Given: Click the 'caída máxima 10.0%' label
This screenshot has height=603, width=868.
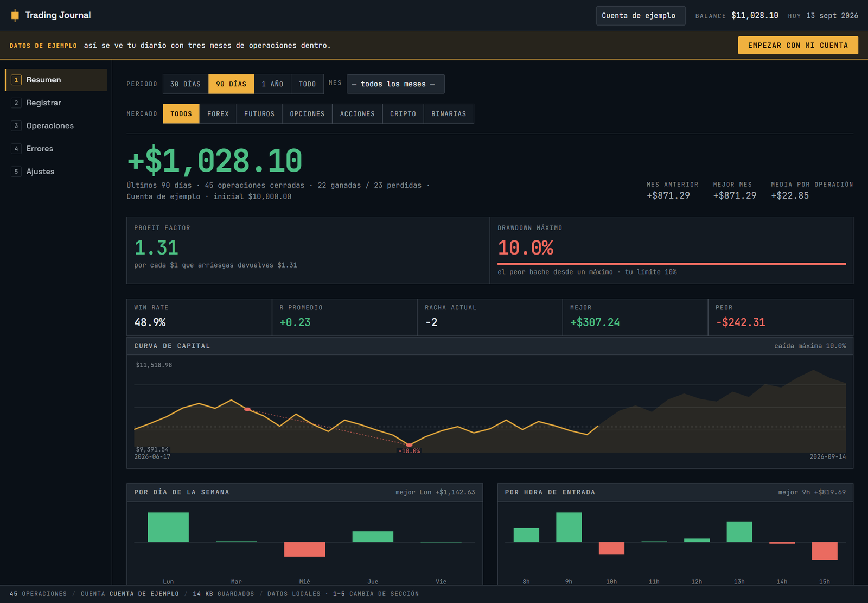Looking at the screenshot, I should [810, 346].
